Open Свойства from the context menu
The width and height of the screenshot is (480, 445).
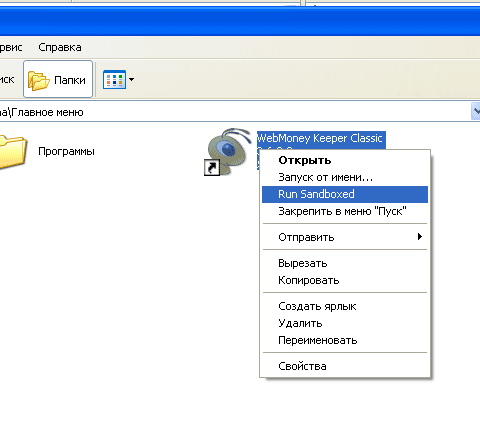coord(345,366)
